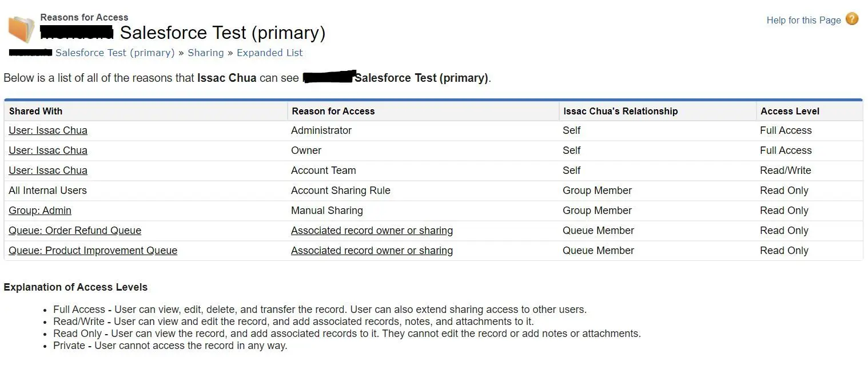Open the Sharing breadcrumb link

coord(206,53)
